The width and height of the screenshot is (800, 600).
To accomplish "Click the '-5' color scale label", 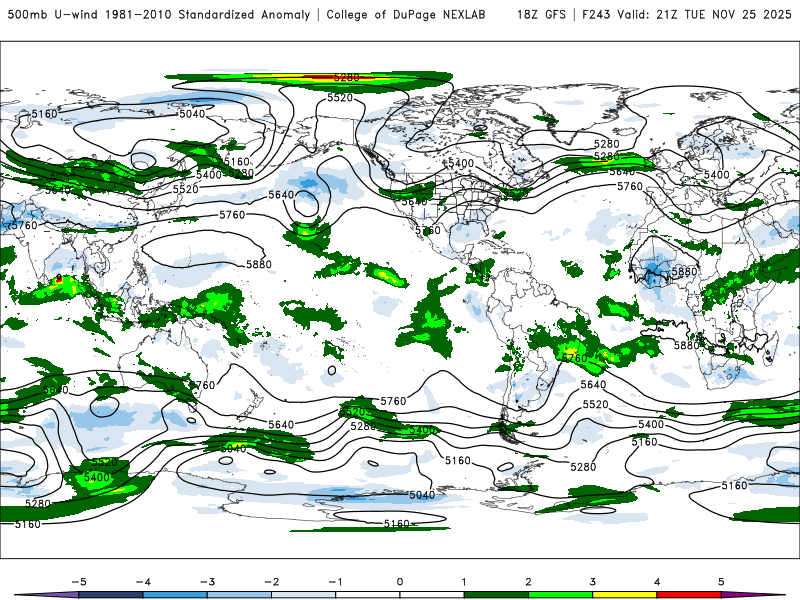I will [79, 582].
